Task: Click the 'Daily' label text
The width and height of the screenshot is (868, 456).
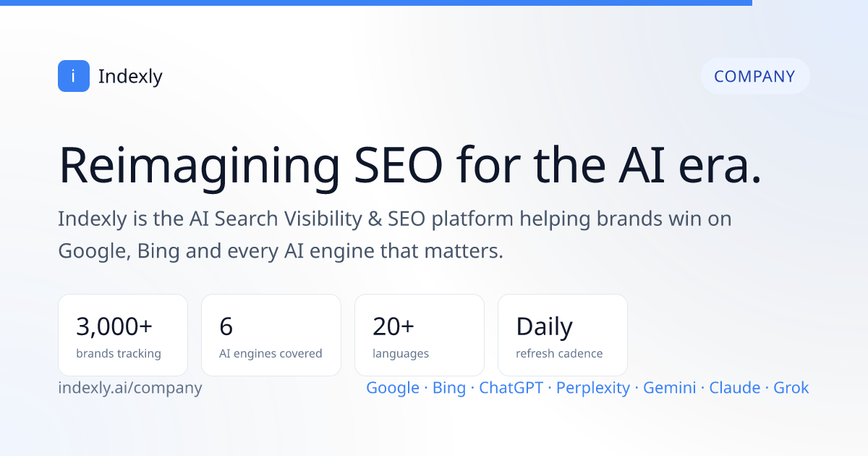Action: point(544,327)
